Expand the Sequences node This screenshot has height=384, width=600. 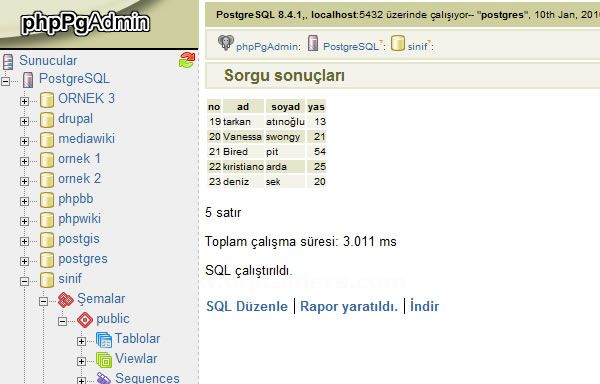point(82,380)
